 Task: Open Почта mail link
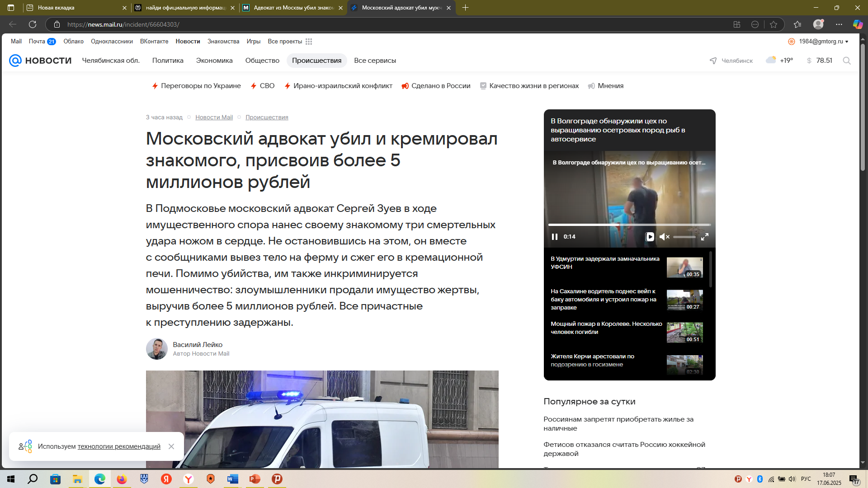point(42,42)
